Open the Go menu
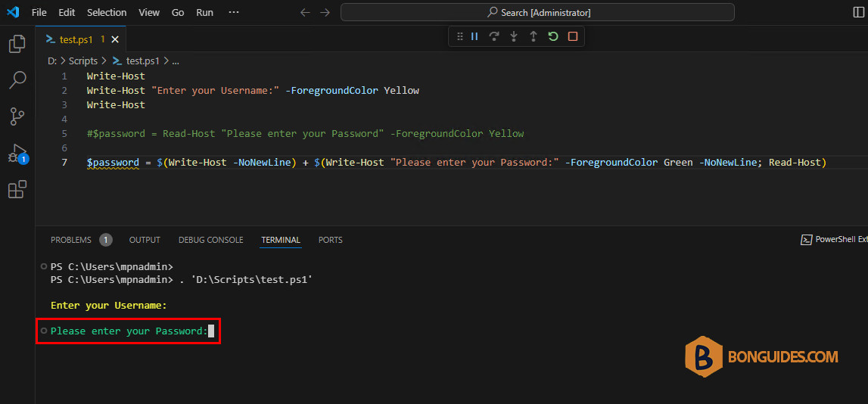The image size is (868, 404). point(178,12)
